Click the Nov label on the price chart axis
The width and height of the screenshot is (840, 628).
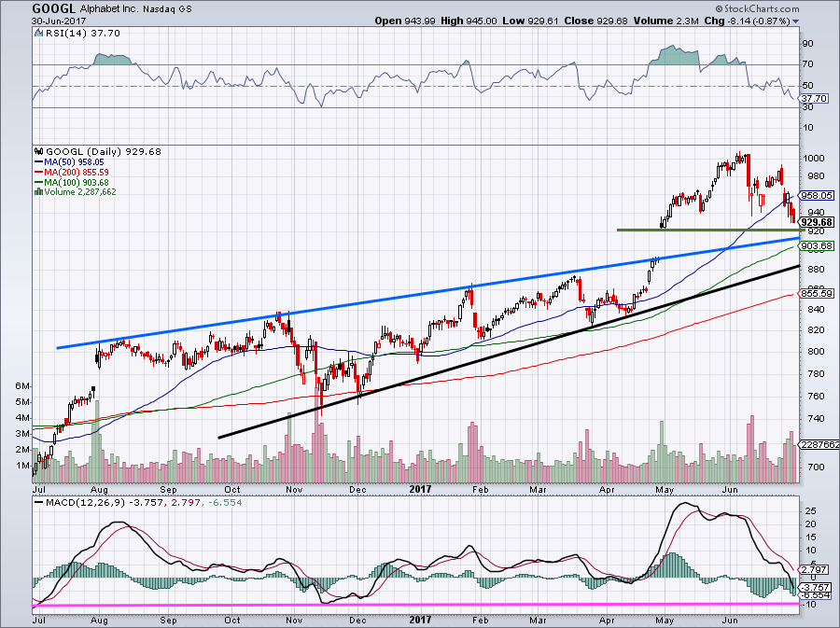click(x=294, y=489)
